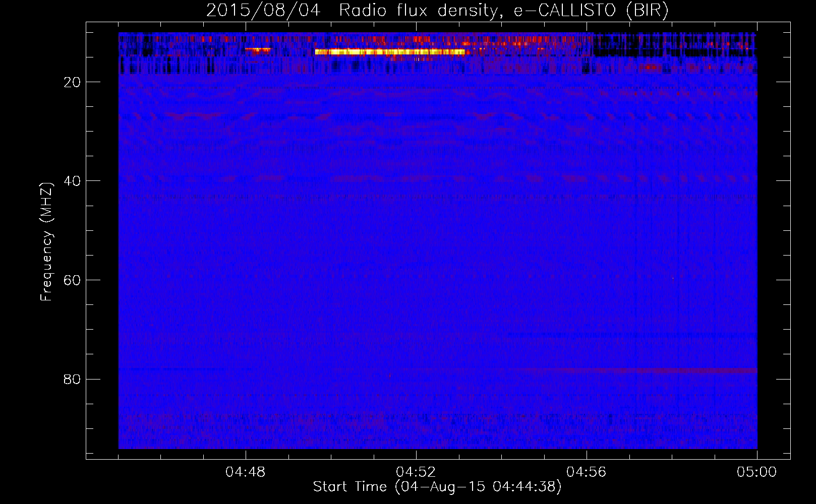This screenshot has width=816, height=504.
Task: Click the 40 MHz frequency tick label
Action: click(x=72, y=181)
